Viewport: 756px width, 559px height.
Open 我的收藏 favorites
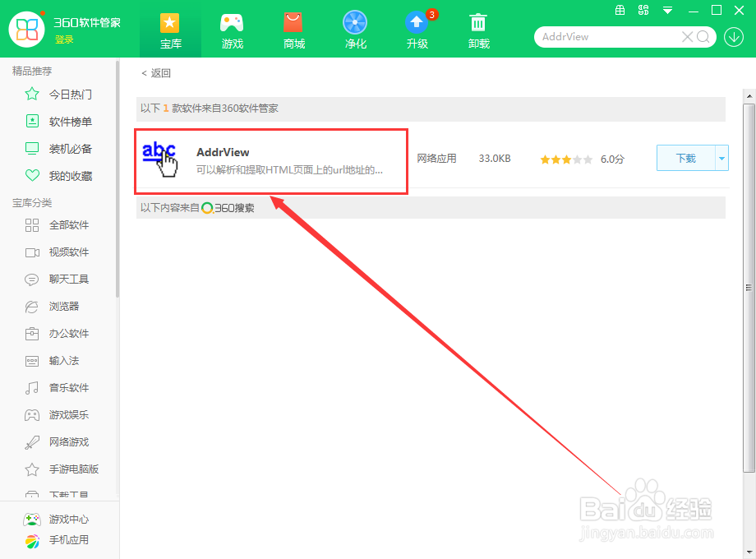tap(71, 176)
